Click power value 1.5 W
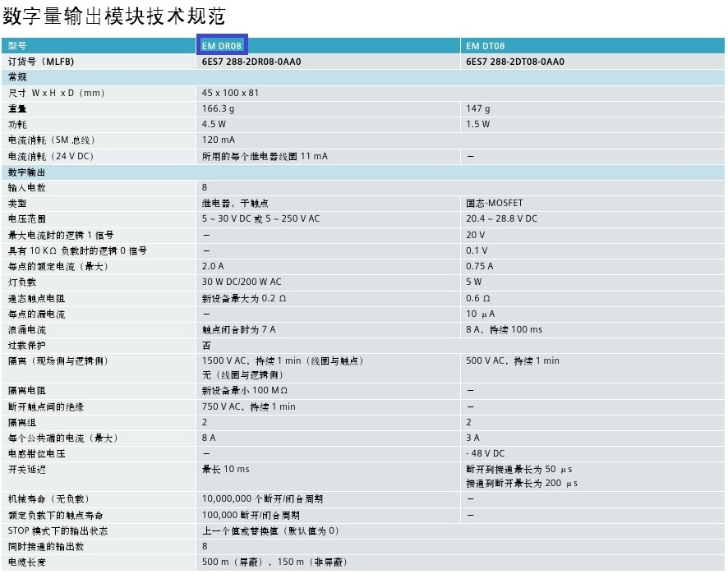728x574 pixels. pyautogui.click(x=477, y=124)
